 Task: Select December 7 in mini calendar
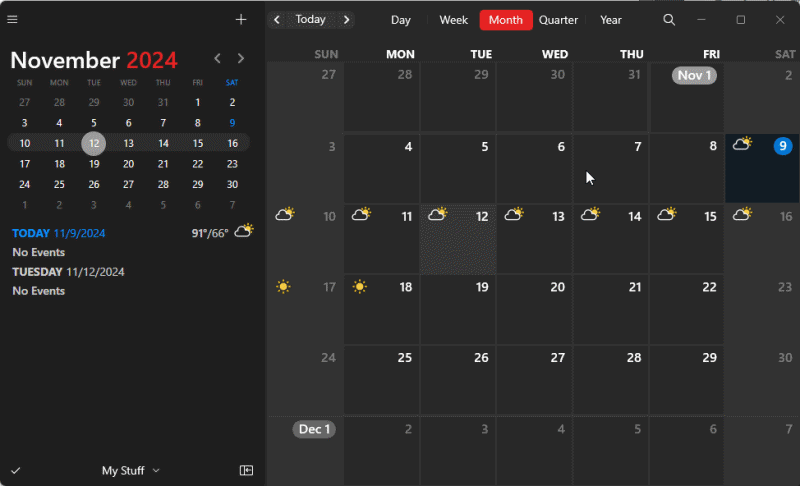point(232,205)
